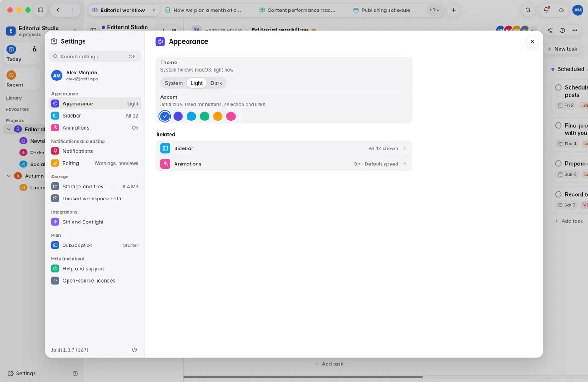Mark Final pro task complete
The image size is (588, 382).
[x=559, y=125]
